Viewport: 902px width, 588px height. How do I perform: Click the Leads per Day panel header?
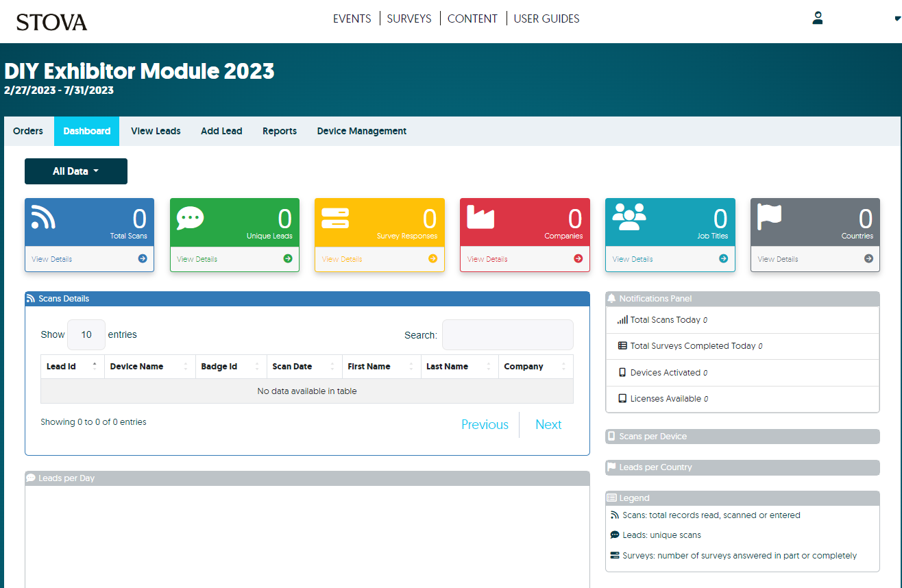click(x=307, y=478)
